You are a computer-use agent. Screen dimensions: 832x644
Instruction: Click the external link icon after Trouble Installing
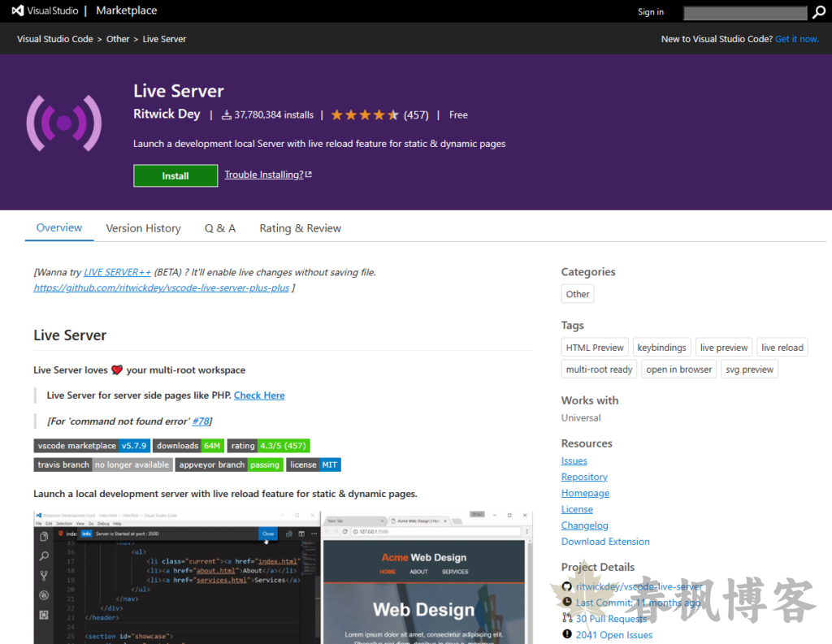coord(308,174)
